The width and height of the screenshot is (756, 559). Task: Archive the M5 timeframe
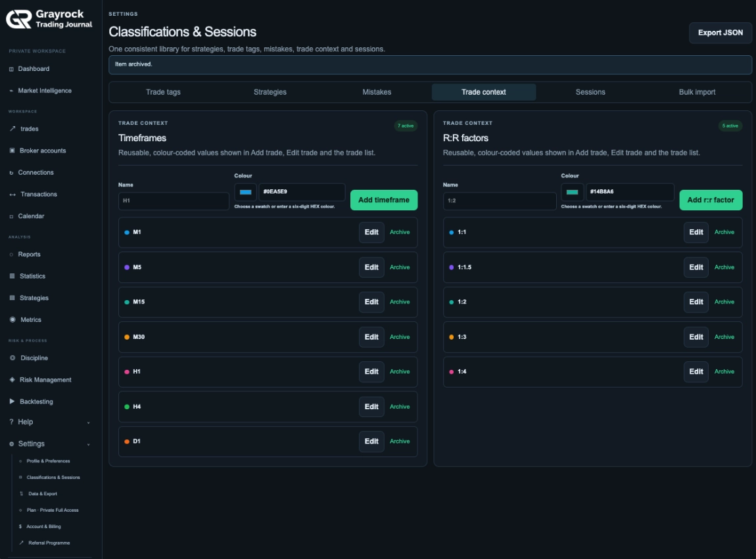[x=400, y=267]
